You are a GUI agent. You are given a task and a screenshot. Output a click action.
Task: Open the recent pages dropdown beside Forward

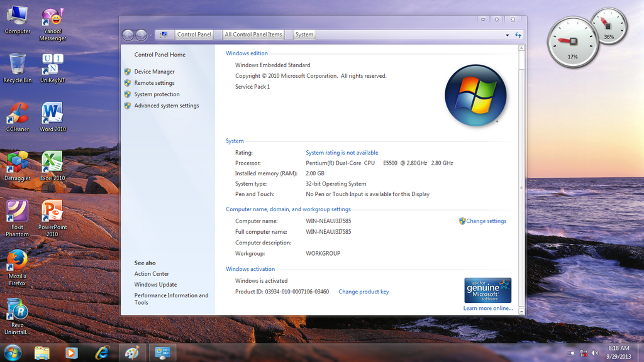(x=151, y=35)
